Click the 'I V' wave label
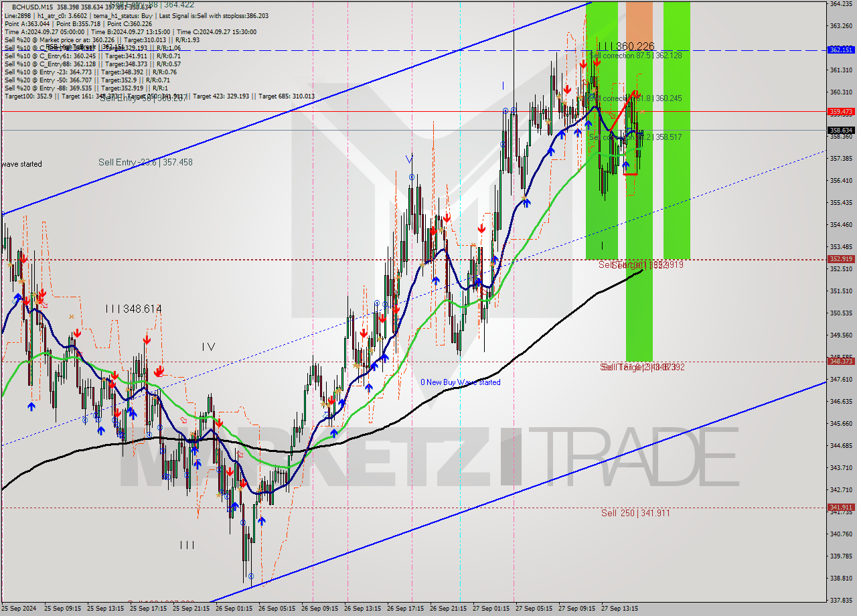The image size is (857, 616). [208, 347]
